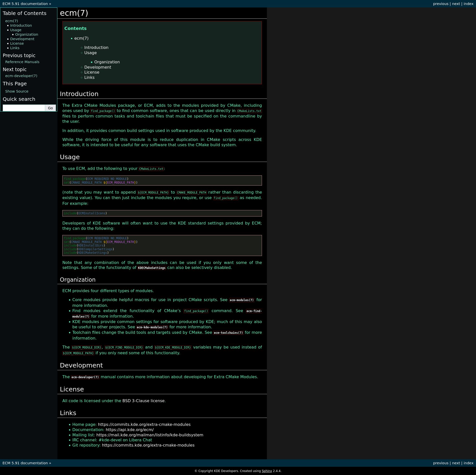Open kde-buildsystem mailing list link
Screen dimensions: 476x475
point(150,435)
